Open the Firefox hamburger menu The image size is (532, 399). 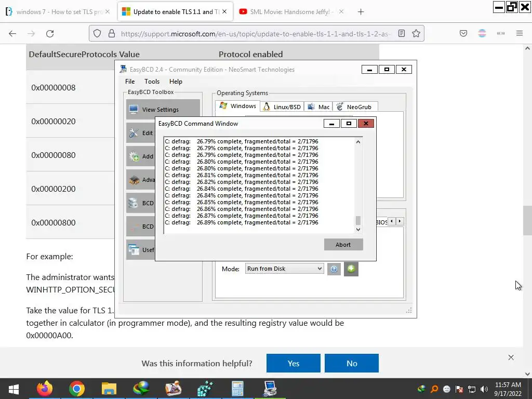520,34
